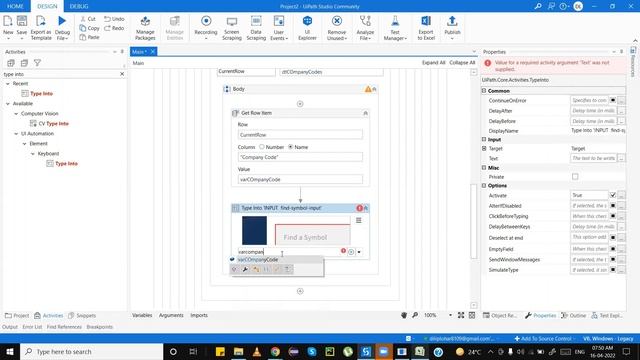Click the Cut command

(88, 19)
